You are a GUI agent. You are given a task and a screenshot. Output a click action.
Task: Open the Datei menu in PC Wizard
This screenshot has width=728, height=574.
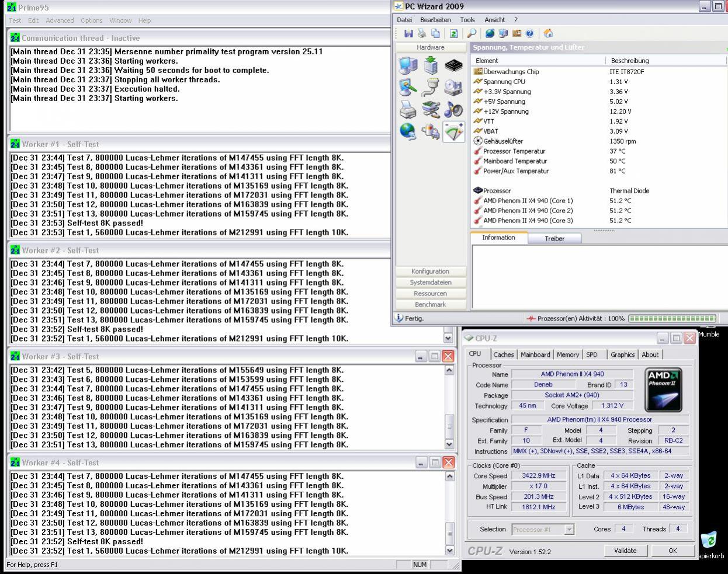[404, 20]
